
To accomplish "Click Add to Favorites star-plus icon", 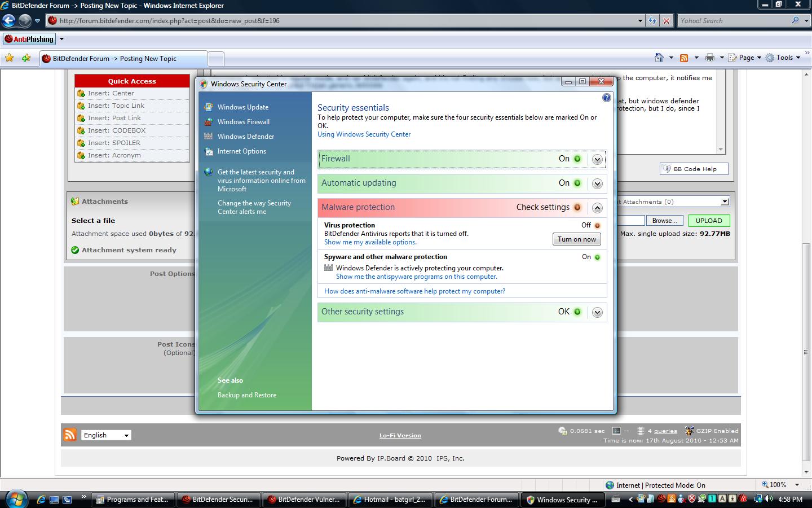I will pos(26,58).
